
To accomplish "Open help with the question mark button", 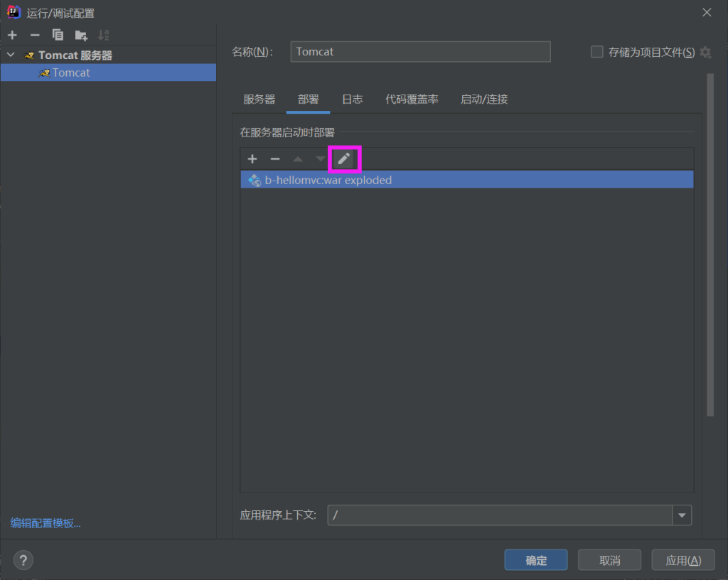I will coord(24,559).
